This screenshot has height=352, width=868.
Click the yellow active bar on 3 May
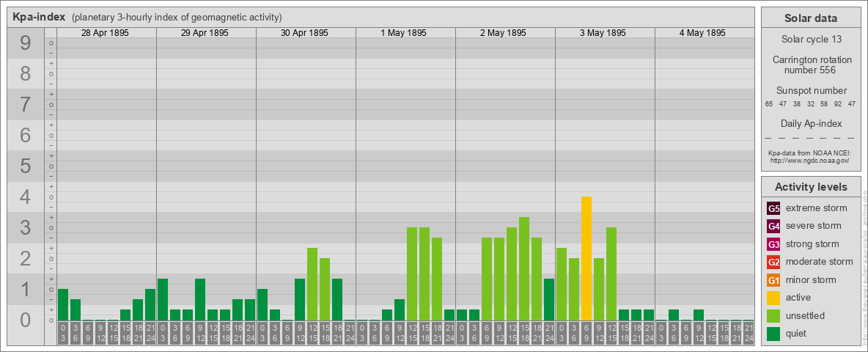pos(586,258)
